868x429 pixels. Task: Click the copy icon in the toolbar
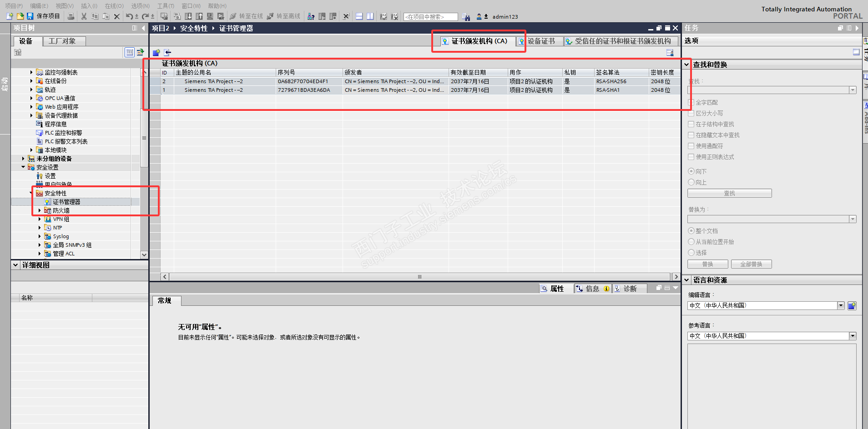coord(95,16)
